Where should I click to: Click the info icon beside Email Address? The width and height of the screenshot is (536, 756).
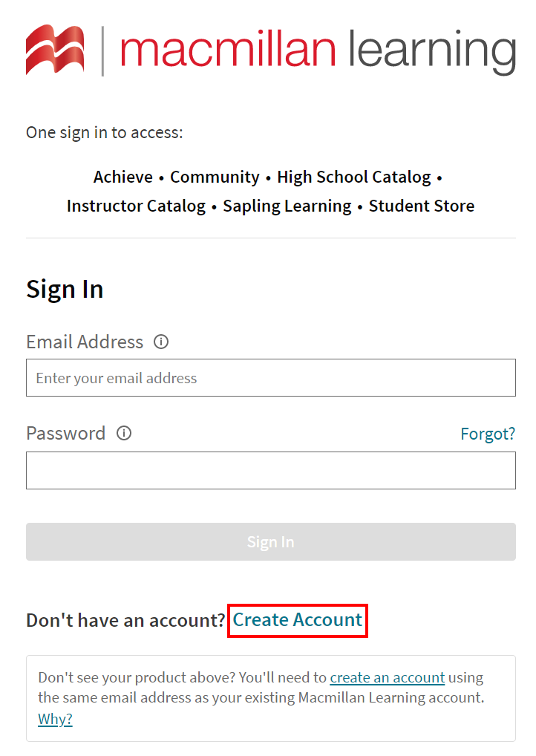[x=161, y=342]
